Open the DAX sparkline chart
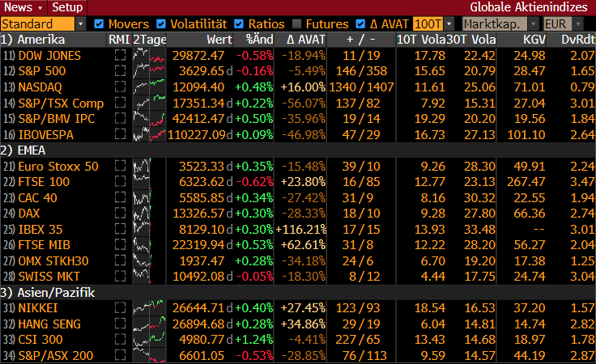This screenshot has width=596, height=364. (x=149, y=214)
